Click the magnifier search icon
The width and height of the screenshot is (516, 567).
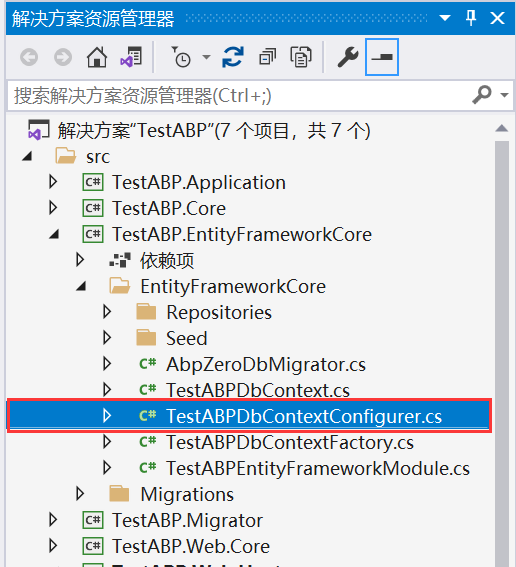[482, 95]
